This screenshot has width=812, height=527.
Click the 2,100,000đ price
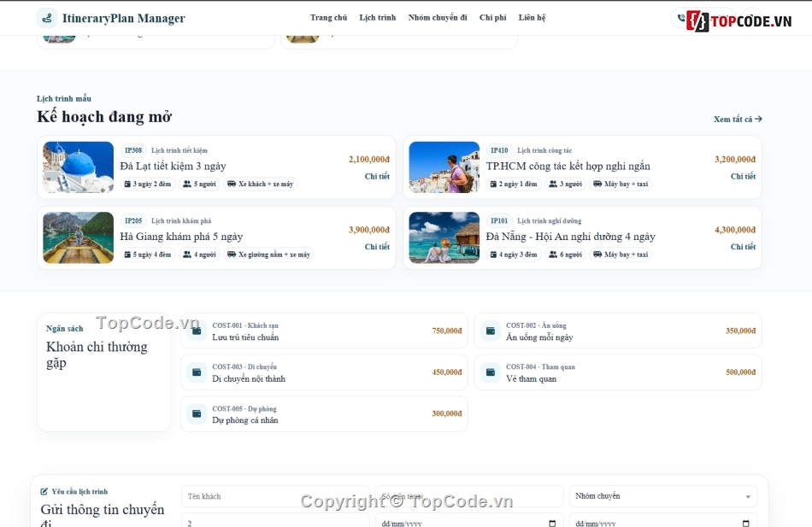(369, 160)
